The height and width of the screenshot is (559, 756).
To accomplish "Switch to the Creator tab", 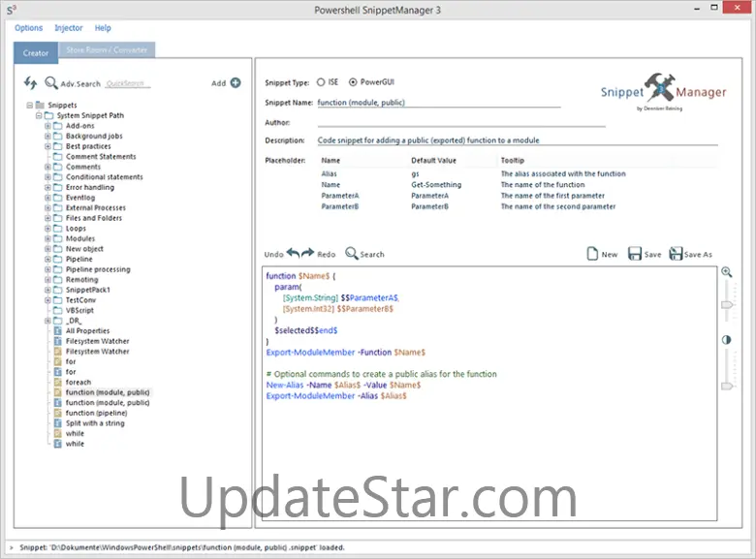I will (36, 53).
